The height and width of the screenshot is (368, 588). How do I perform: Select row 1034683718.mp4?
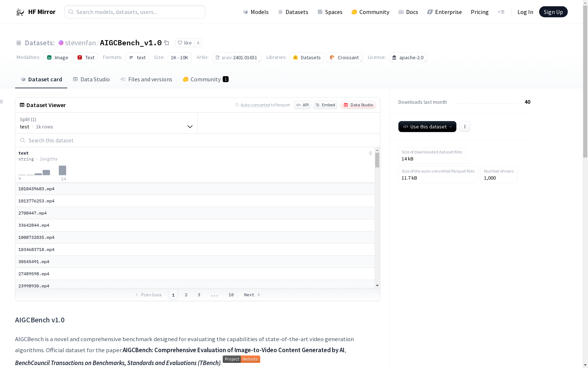(x=195, y=250)
